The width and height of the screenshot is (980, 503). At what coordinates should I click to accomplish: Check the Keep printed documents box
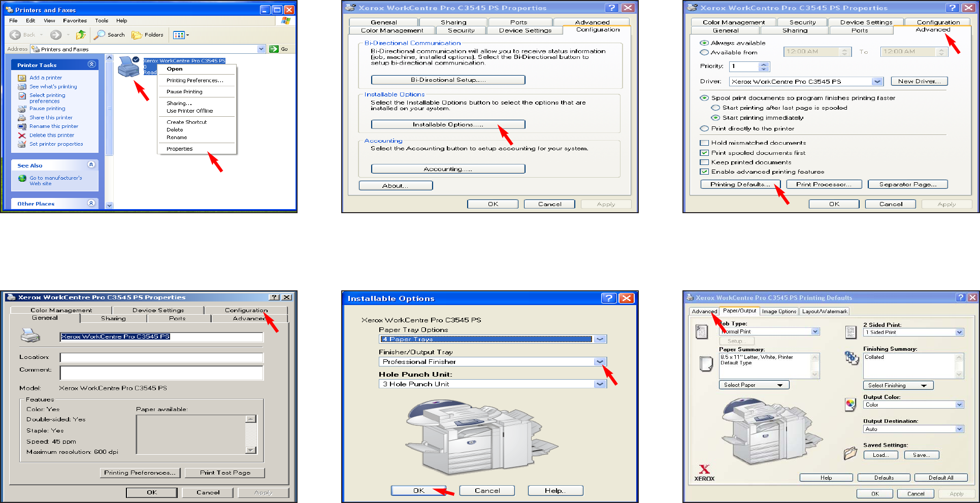tap(704, 162)
